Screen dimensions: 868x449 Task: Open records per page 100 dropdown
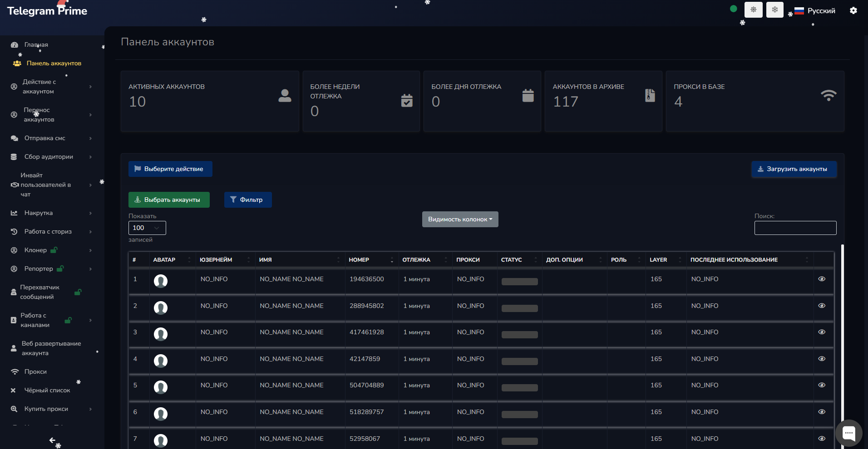tap(147, 228)
